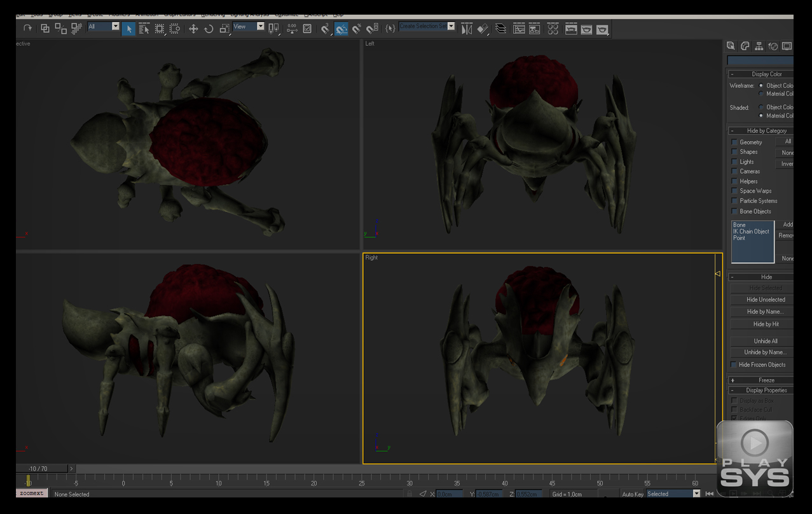Open Schematic View icon
This screenshot has height=514, width=812.
[534, 29]
